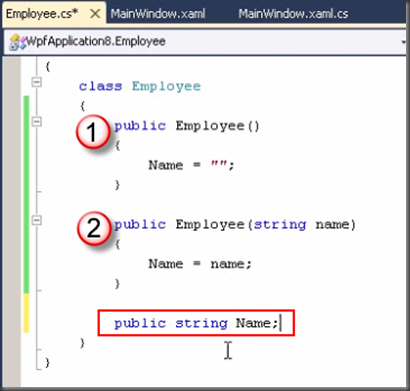This screenshot has width=410, height=391.
Task: Click 'public' before 'string Name'
Action: pos(140,324)
